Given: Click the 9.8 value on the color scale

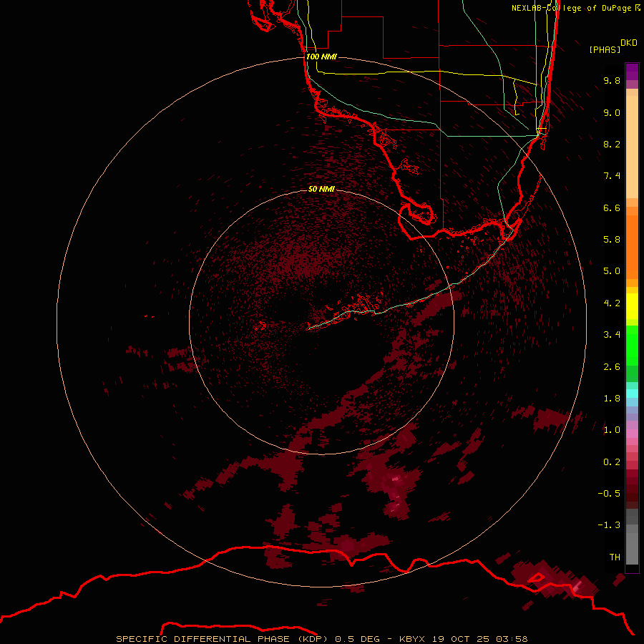Looking at the screenshot, I should click(612, 80).
